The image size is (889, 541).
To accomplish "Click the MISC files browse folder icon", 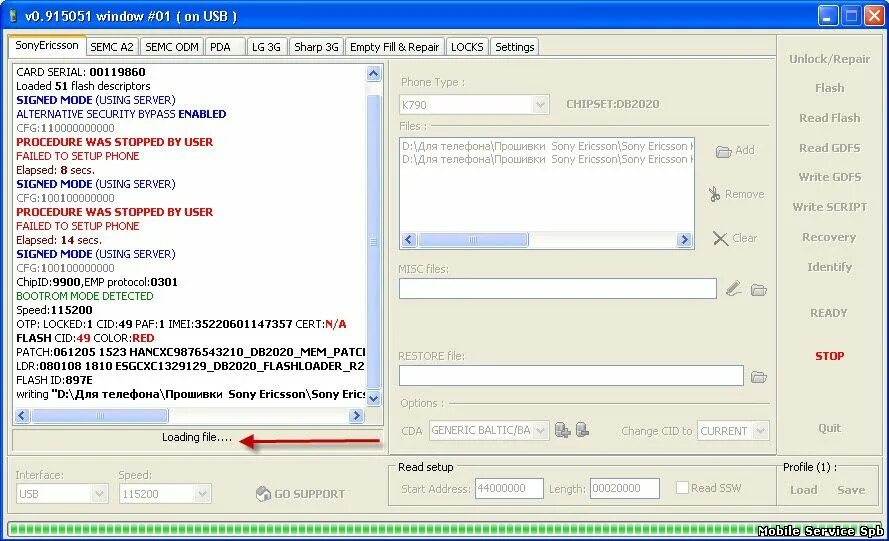I will click(759, 290).
